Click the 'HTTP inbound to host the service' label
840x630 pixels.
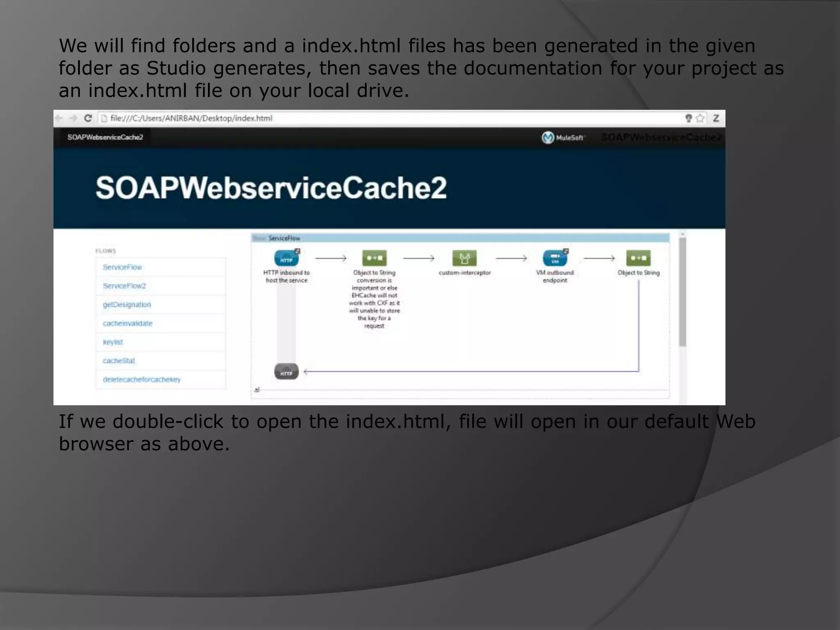[x=286, y=276]
